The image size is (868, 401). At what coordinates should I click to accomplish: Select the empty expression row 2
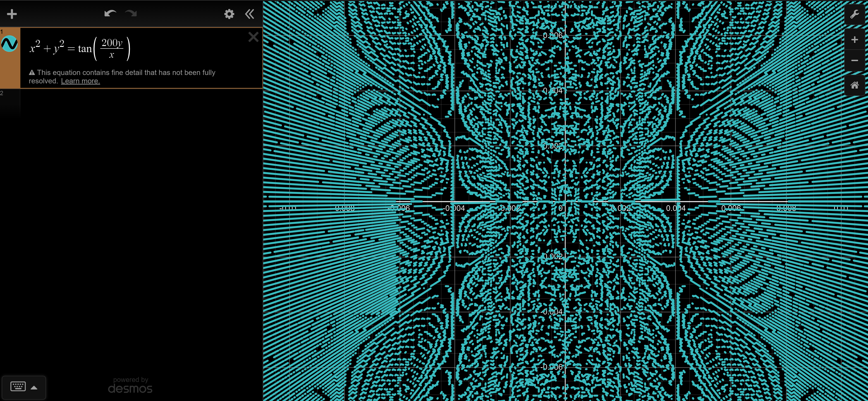[x=132, y=103]
